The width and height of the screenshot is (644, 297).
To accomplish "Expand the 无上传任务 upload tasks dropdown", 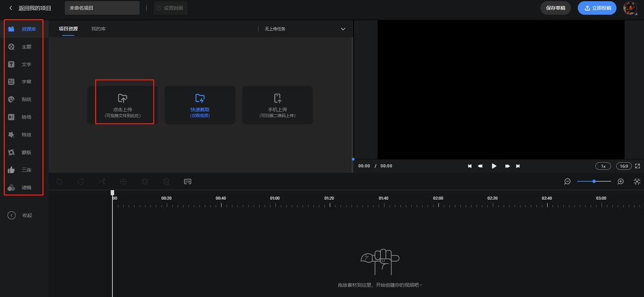I will tap(343, 29).
